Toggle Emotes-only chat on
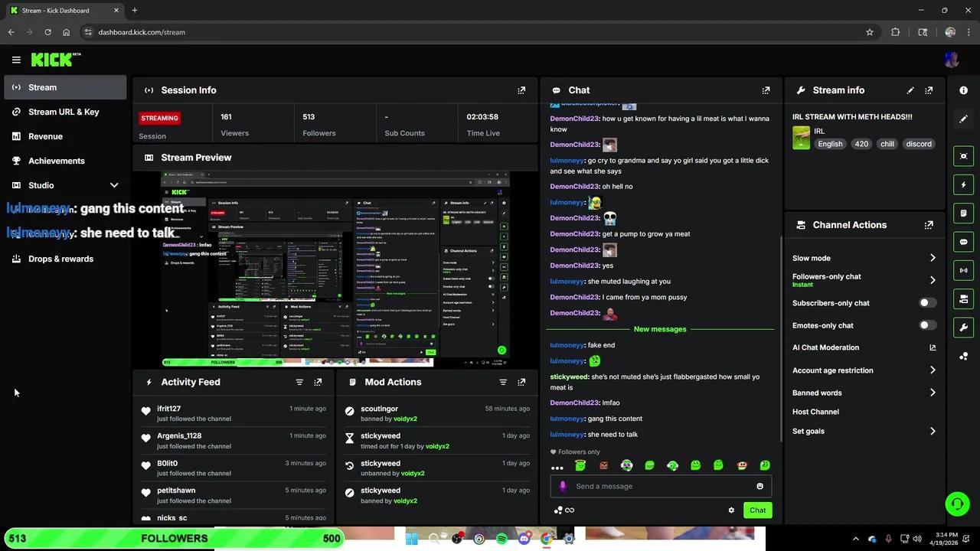Image resolution: width=980 pixels, height=551 pixels. coord(926,325)
